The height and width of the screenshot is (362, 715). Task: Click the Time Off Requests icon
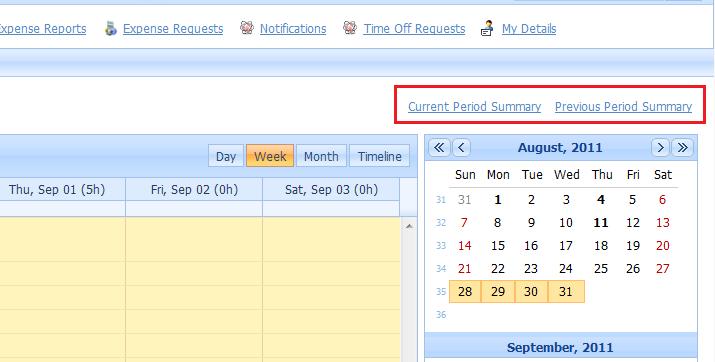pos(350,28)
